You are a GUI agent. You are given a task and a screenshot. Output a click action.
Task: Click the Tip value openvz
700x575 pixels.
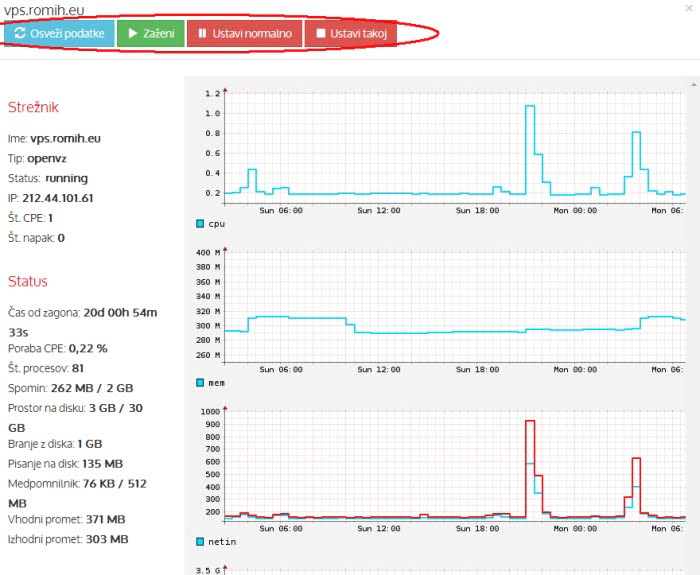click(x=47, y=158)
